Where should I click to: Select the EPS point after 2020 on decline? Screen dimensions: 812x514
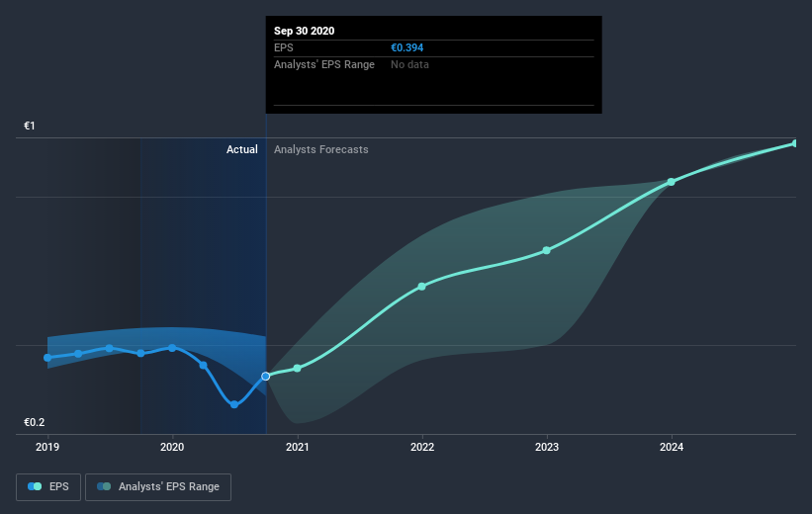click(x=204, y=366)
